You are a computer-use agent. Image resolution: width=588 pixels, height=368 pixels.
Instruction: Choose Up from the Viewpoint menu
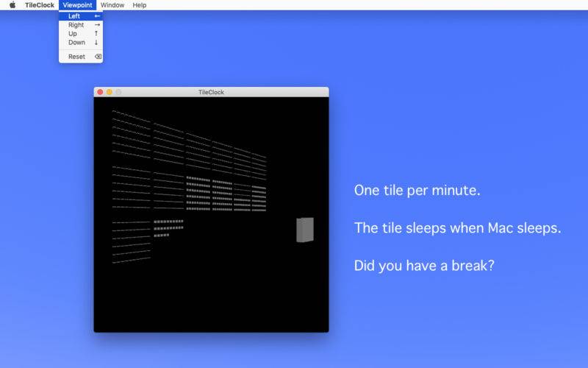click(x=81, y=33)
